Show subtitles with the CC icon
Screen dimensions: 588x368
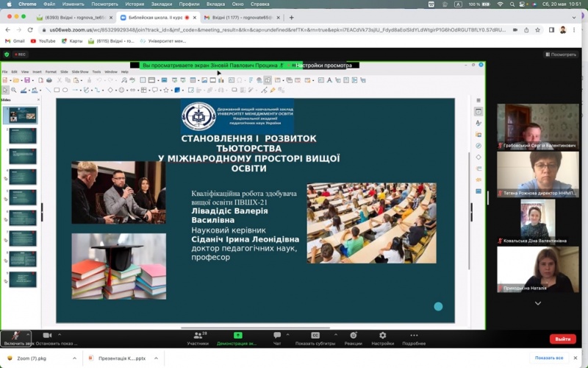315,336
